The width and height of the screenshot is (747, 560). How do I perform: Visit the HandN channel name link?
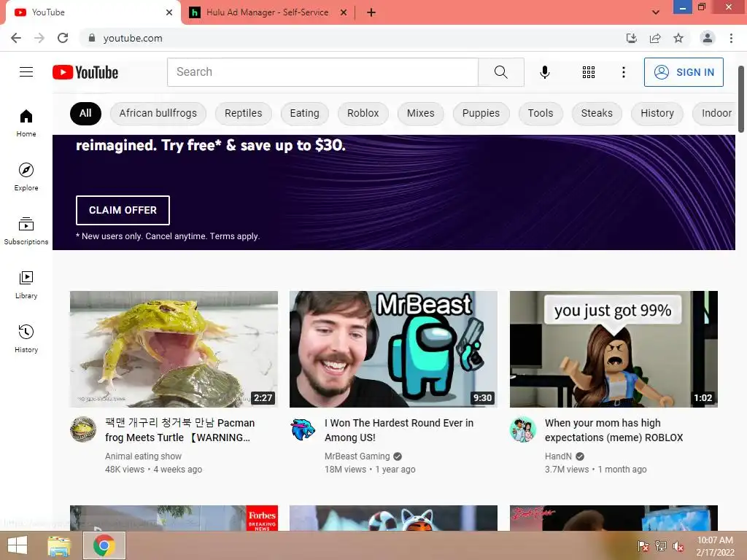pyautogui.click(x=558, y=456)
